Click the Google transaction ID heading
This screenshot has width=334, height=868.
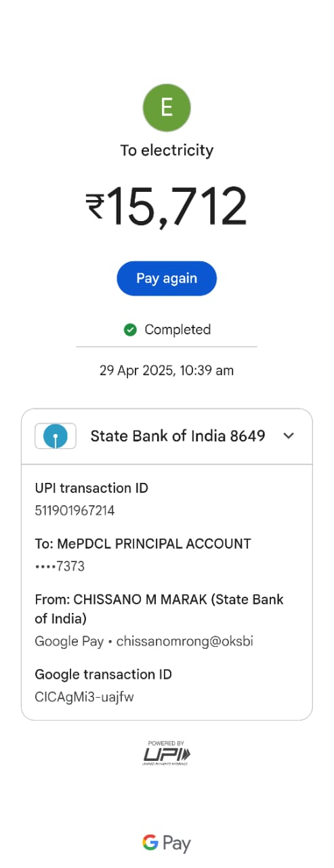[103, 675]
